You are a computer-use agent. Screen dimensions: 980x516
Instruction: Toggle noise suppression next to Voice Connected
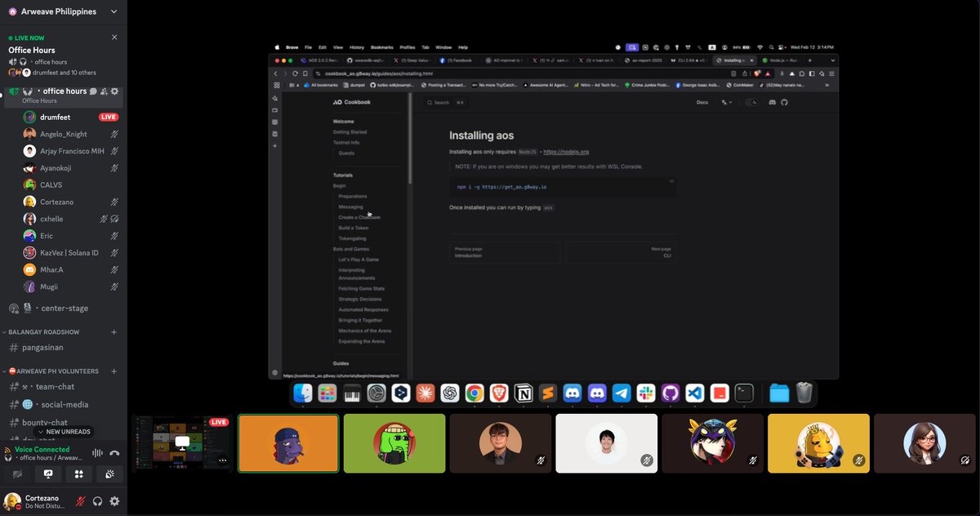click(97, 453)
